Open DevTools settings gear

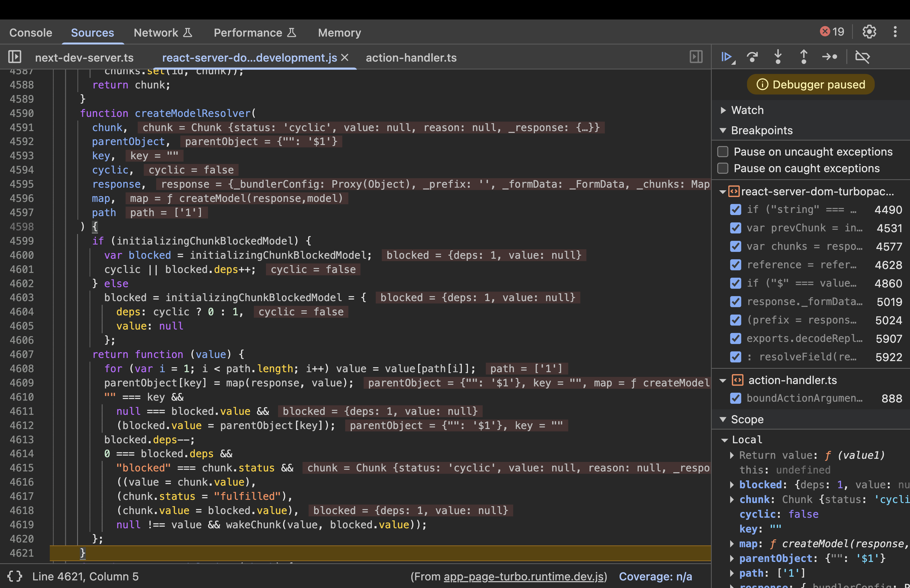click(869, 32)
